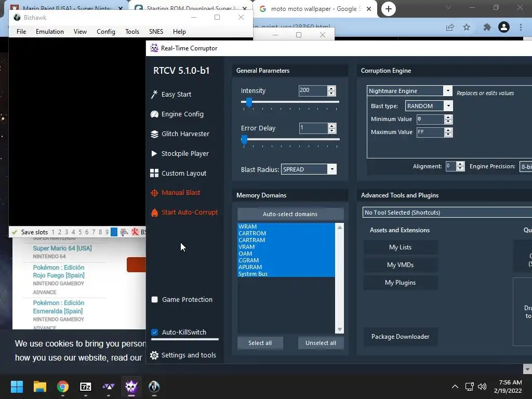Viewport: 532px width, 399px height.
Task: Open Bizhawk Config menu
Action: [x=106, y=32]
